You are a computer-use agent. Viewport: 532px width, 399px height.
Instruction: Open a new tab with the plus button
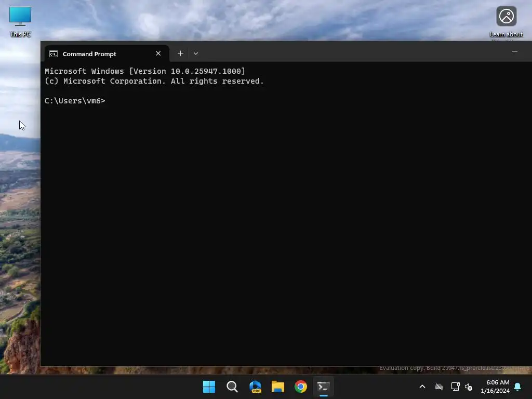coord(180,54)
